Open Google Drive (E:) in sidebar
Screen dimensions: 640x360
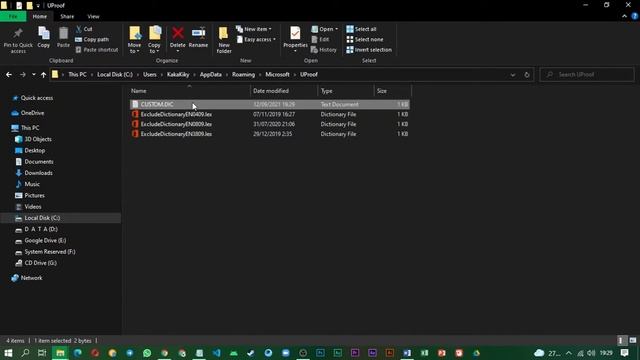(41, 241)
